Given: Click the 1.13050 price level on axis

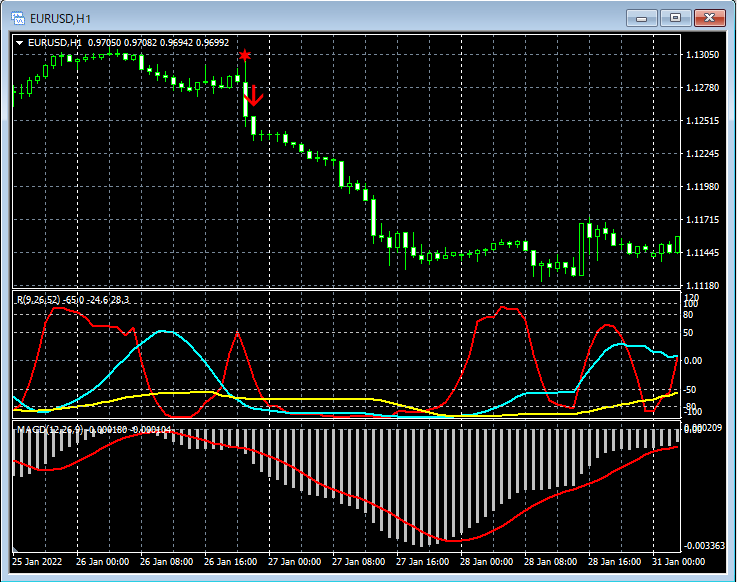Looking at the screenshot, I should (704, 55).
